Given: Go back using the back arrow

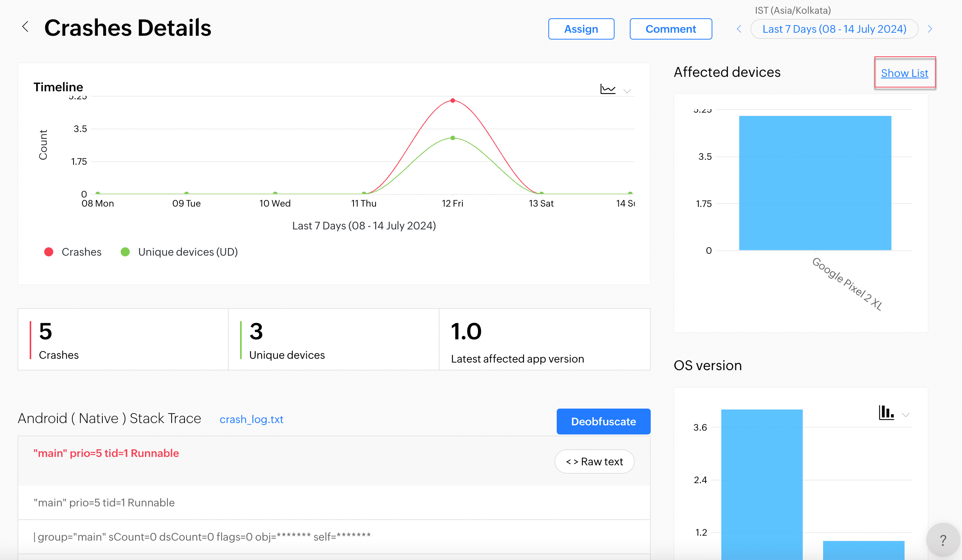Looking at the screenshot, I should (25, 27).
